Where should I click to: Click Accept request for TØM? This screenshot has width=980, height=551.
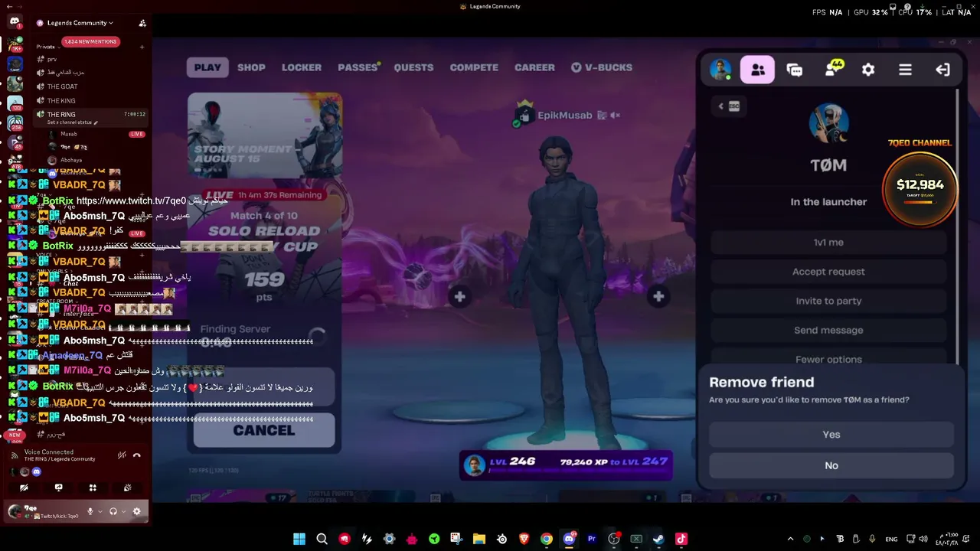tap(828, 272)
